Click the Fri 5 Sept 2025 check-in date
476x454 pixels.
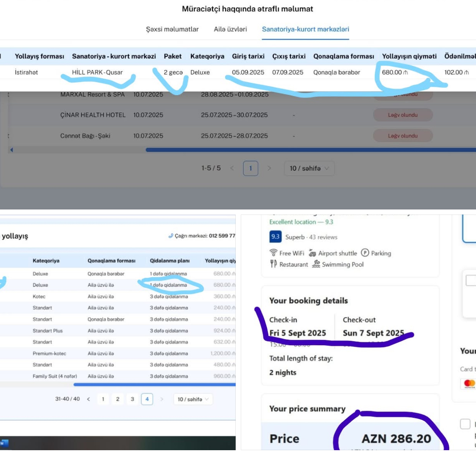tap(297, 333)
